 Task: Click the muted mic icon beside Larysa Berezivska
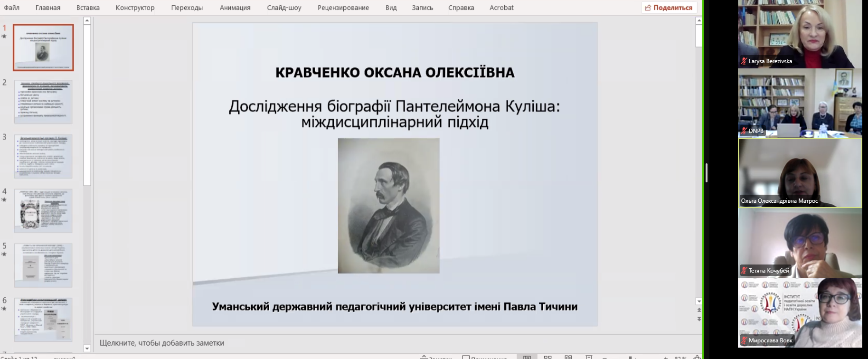pyautogui.click(x=744, y=61)
